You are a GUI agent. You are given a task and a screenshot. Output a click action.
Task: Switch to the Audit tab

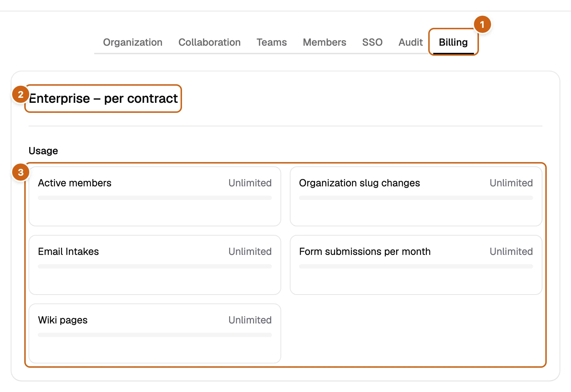410,42
